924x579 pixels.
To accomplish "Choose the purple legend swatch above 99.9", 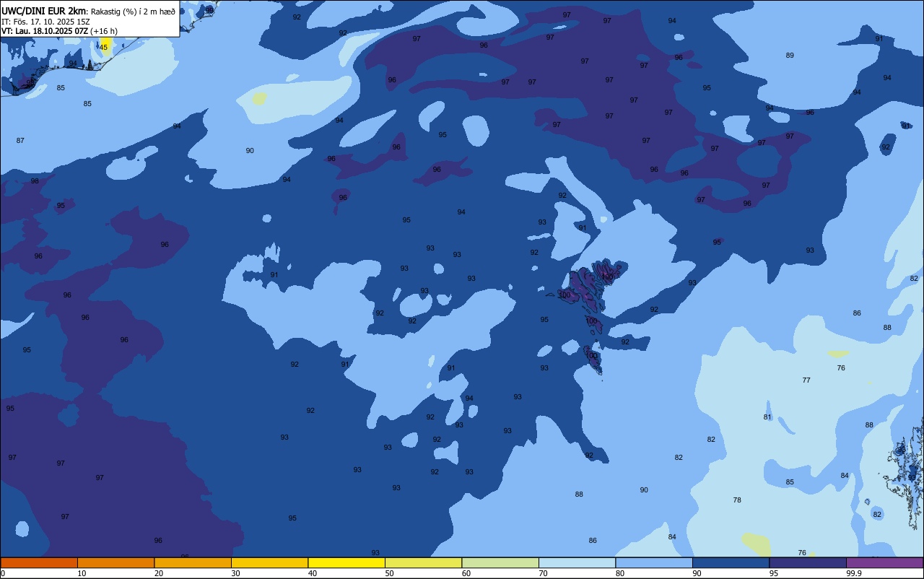I will (x=884, y=562).
